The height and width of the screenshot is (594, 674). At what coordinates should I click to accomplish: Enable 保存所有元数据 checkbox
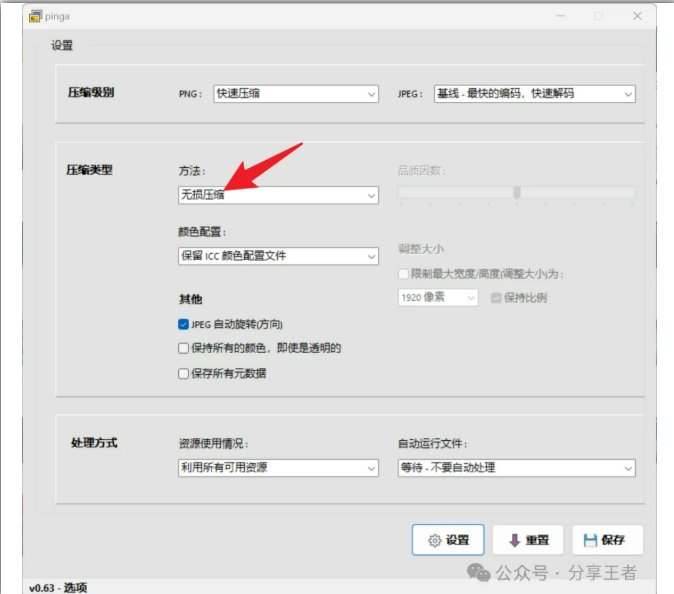(x=183, y=373)
